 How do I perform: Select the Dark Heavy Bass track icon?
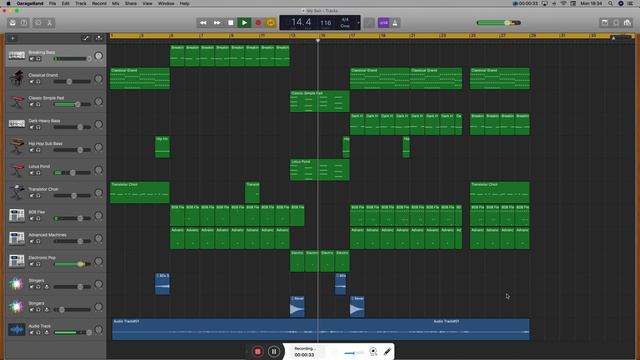17,124
